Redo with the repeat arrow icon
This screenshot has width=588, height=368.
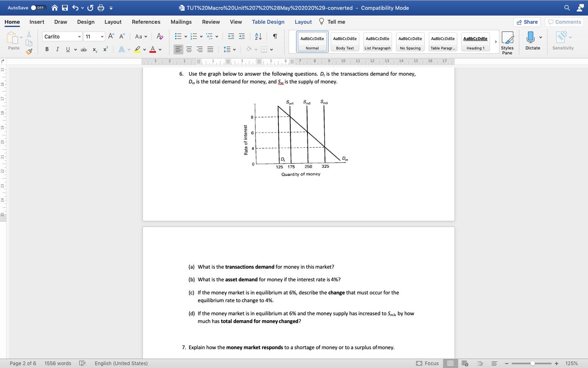pos(90,8)
